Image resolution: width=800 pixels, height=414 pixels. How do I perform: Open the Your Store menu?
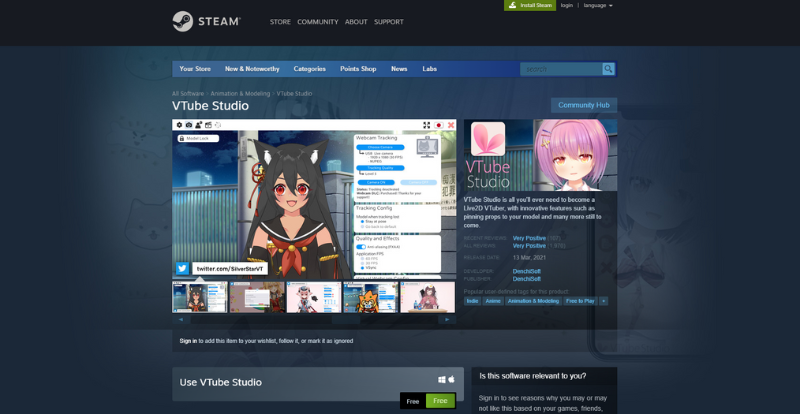(x=195, y=69)
